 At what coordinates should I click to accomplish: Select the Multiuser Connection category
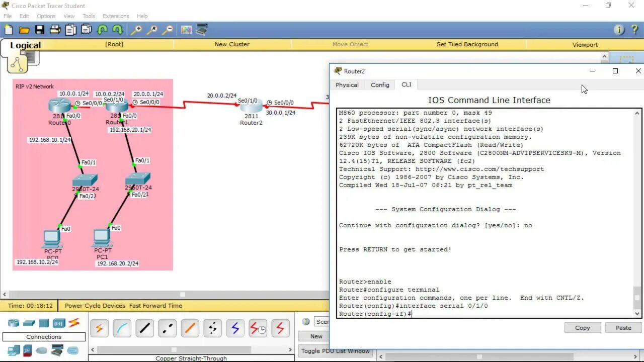pyautogui.click(x=73, y=350)
